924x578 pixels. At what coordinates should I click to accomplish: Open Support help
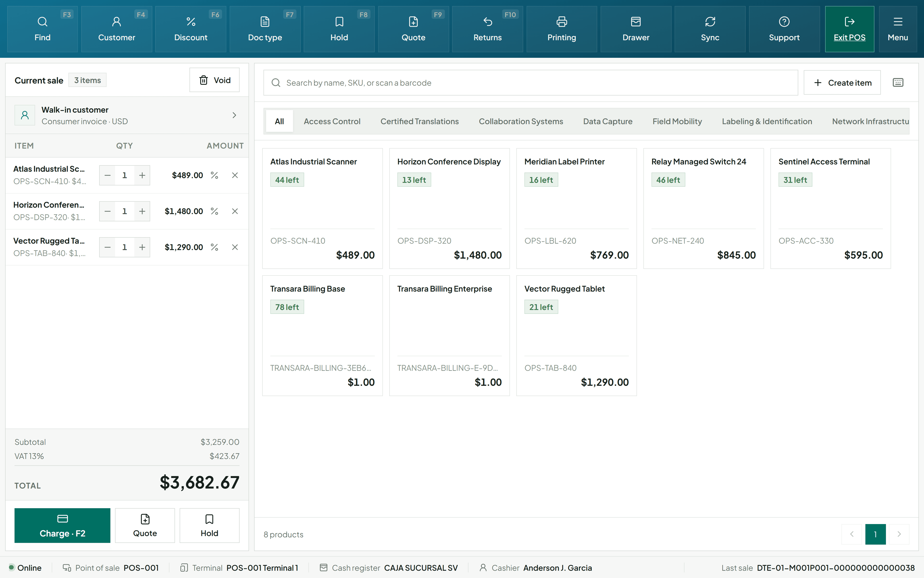click(784, 29)
